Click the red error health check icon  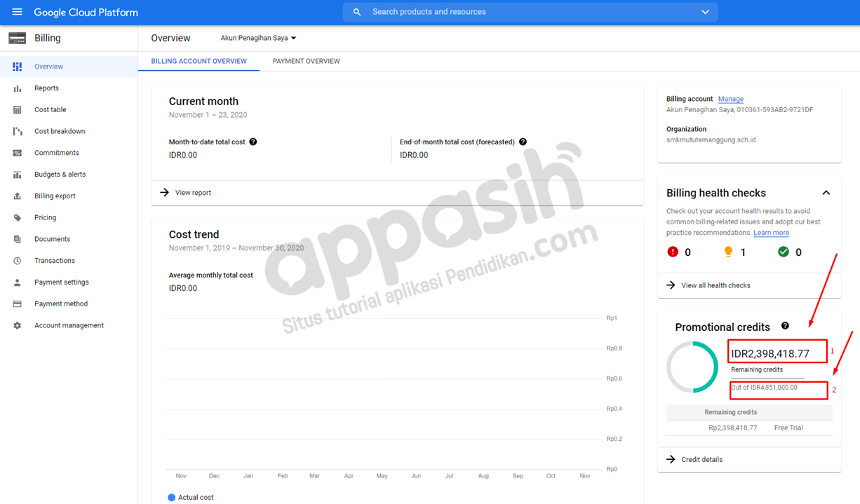pyautogui.click(x=673, y=252)
